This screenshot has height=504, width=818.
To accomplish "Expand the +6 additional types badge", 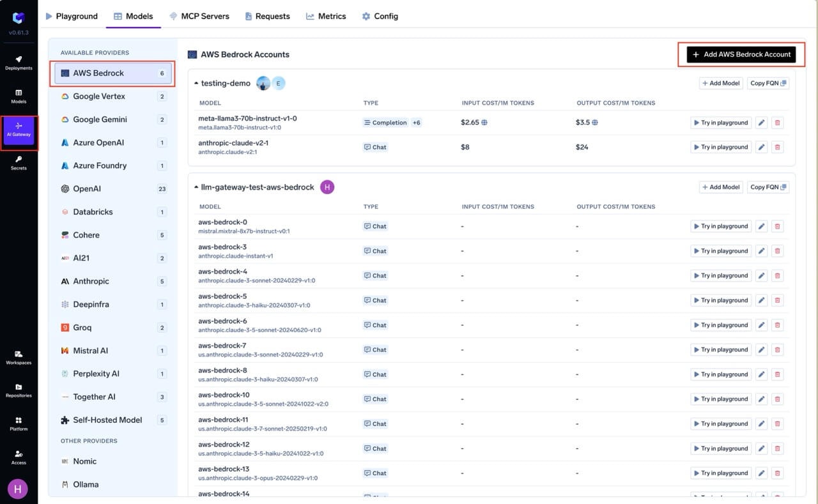I will pyautogui.click(x=416, y=123).
